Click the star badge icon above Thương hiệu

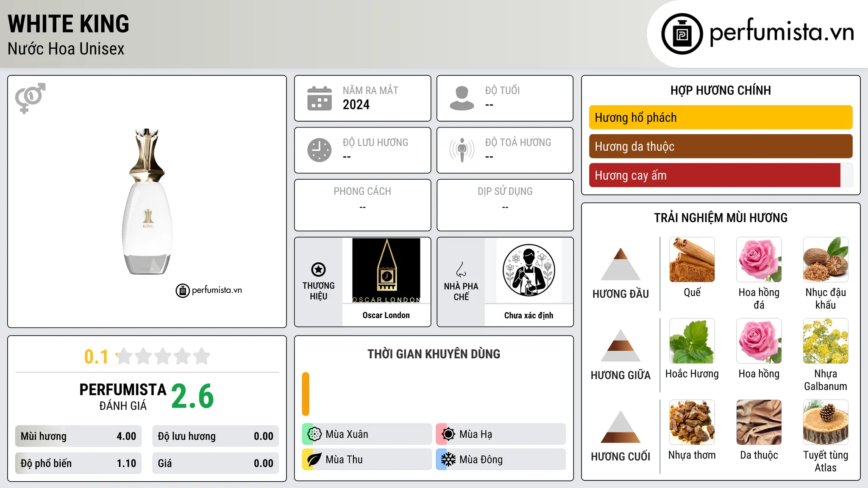(318, 269)
